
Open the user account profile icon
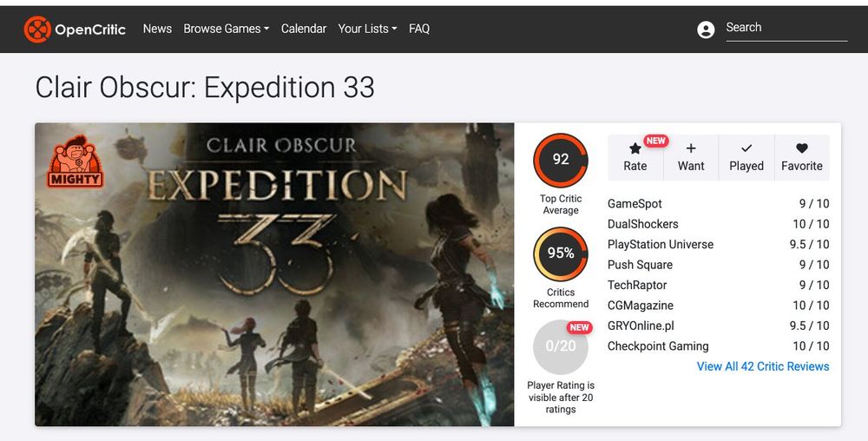[x=706, y=30]
